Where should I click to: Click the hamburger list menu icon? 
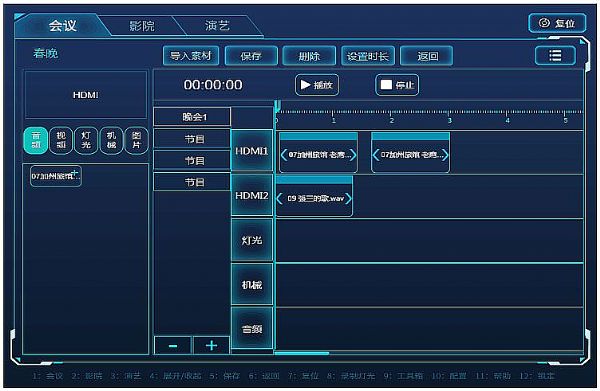tap(555, 56)
